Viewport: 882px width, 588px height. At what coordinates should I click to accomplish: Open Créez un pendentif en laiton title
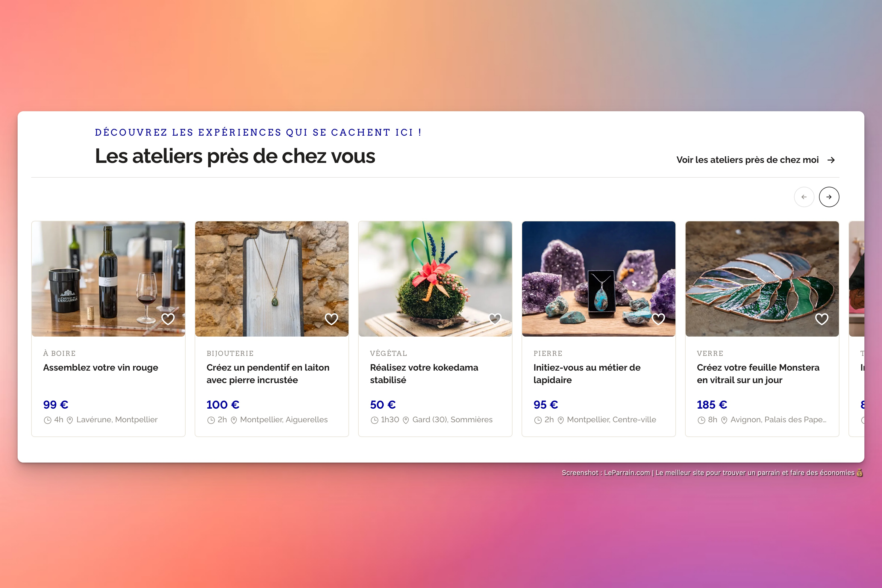[268, 374]
